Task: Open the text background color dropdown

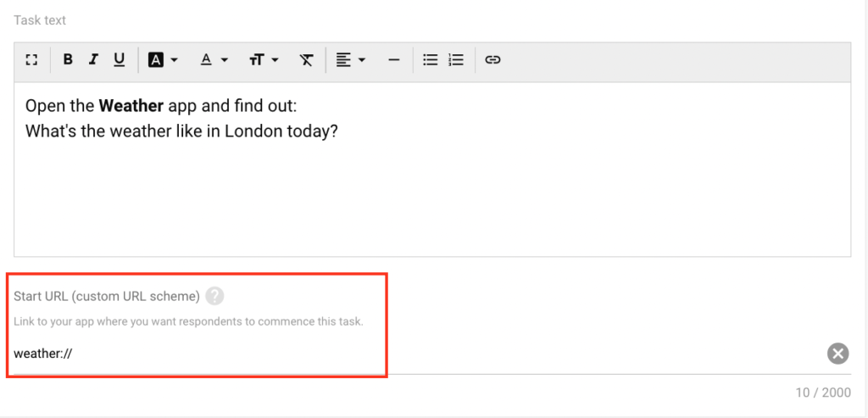Action: pos(163,60)
